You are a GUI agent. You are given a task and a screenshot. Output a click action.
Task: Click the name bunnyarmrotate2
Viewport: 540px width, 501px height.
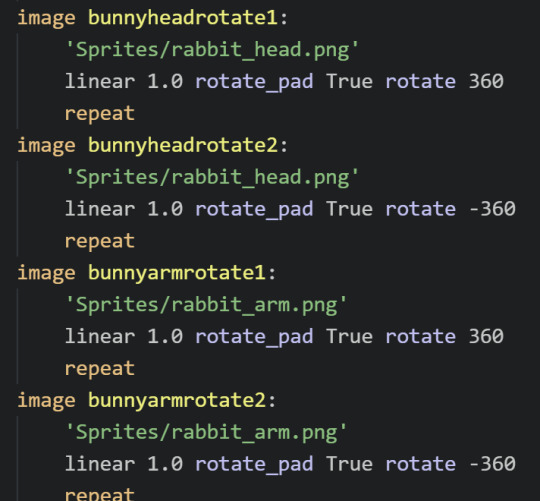(177, 400)
